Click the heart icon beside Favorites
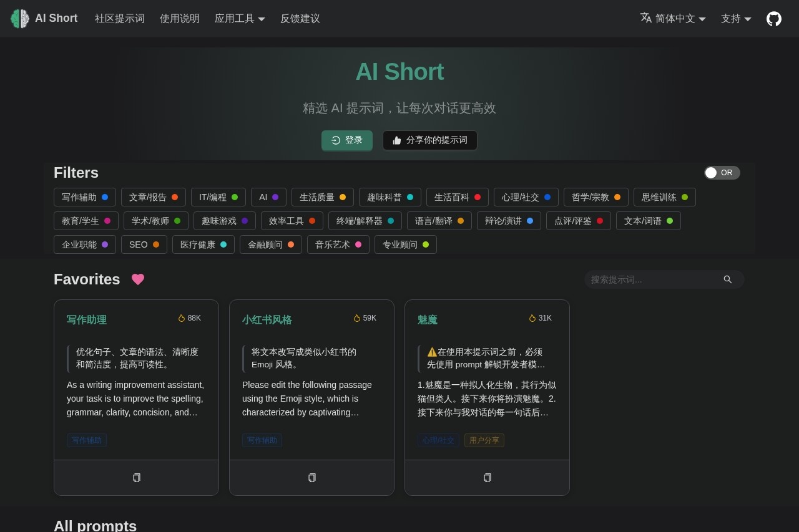799x532 pixels. (138, 279)
